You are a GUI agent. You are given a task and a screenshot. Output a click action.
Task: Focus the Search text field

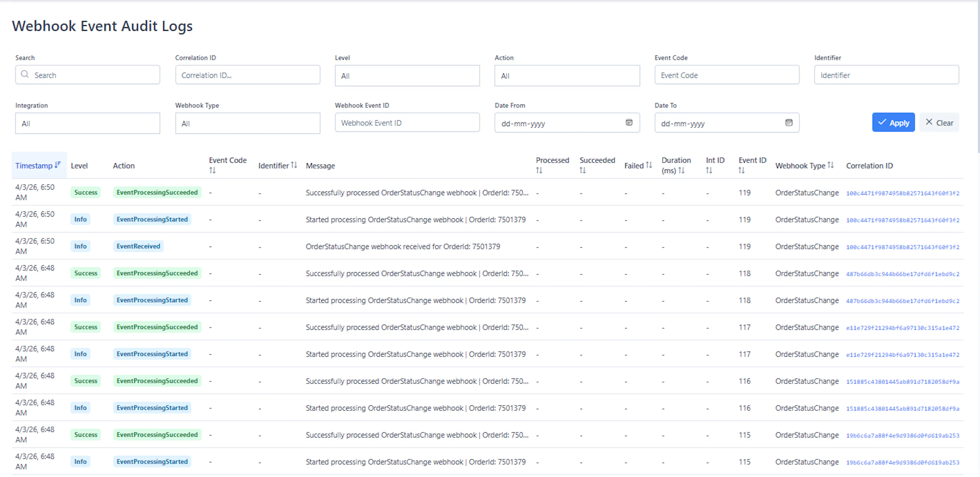point(88,74)
